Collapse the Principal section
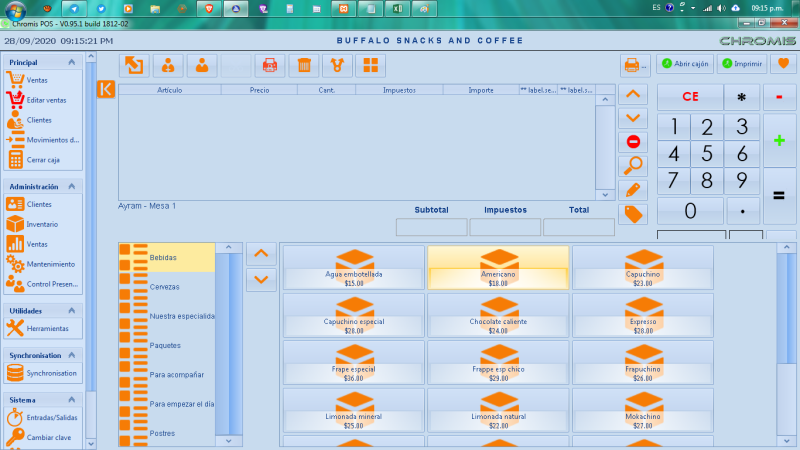Image resolution: width=800 pixels, height=450 pixels. 71,62
